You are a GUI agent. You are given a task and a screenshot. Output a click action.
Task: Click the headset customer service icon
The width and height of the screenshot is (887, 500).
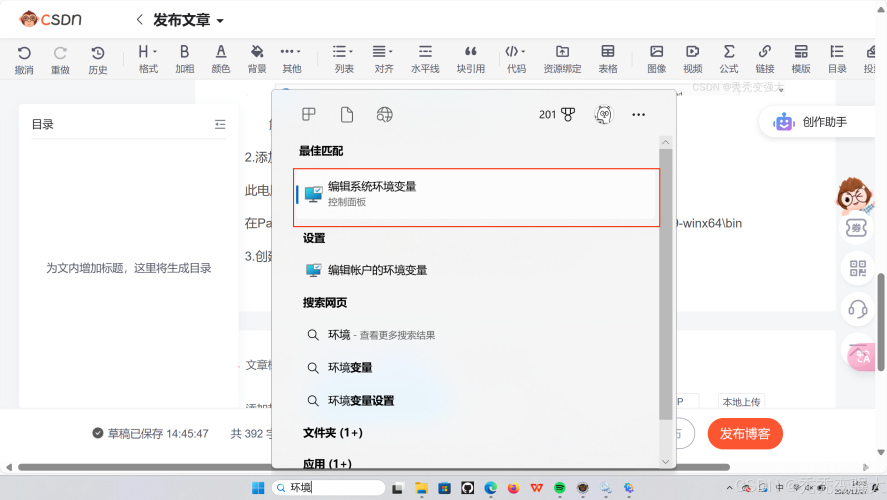coord(858,309)
